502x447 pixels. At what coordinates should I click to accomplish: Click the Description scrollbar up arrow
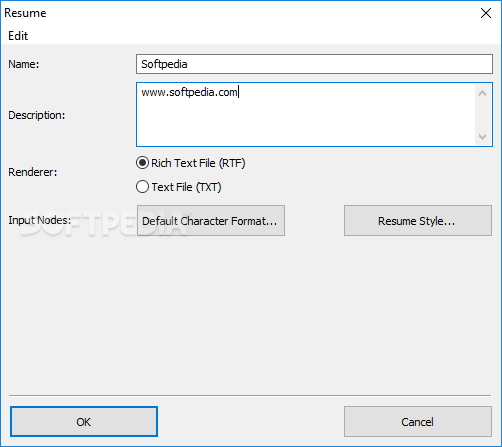(482, 93)
